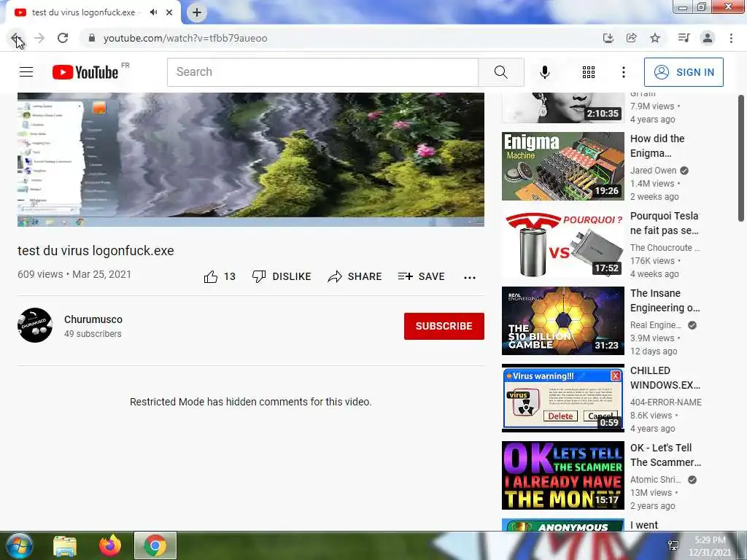Click the SIGN IN button
747x560 pixels.
point(684,72)
